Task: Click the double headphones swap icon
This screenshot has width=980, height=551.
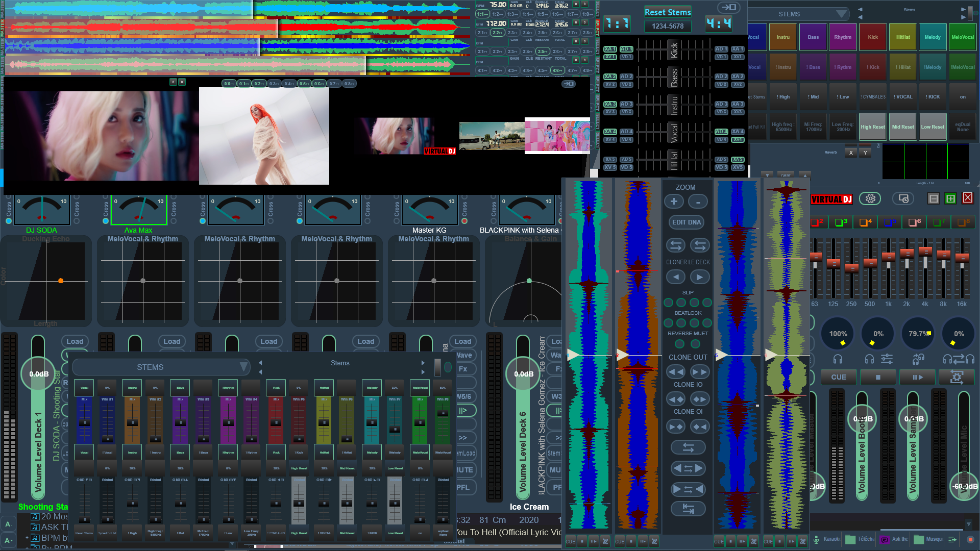Action: 959,359
